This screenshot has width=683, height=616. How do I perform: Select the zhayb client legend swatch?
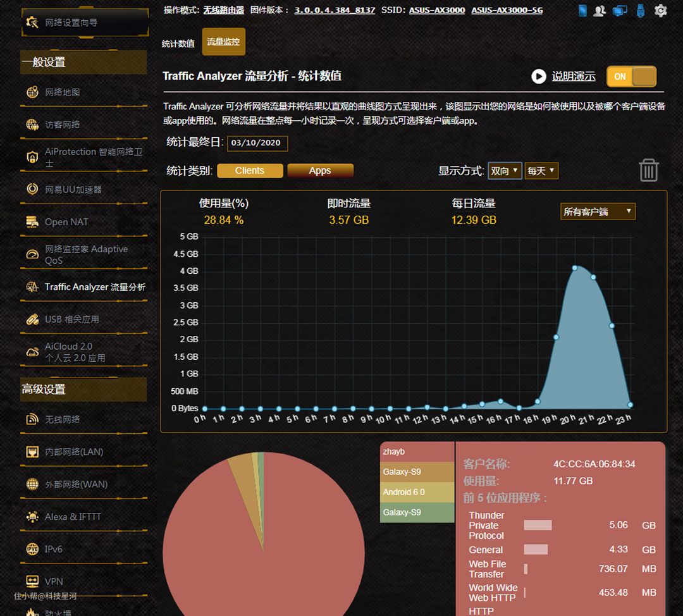point(417,452)
